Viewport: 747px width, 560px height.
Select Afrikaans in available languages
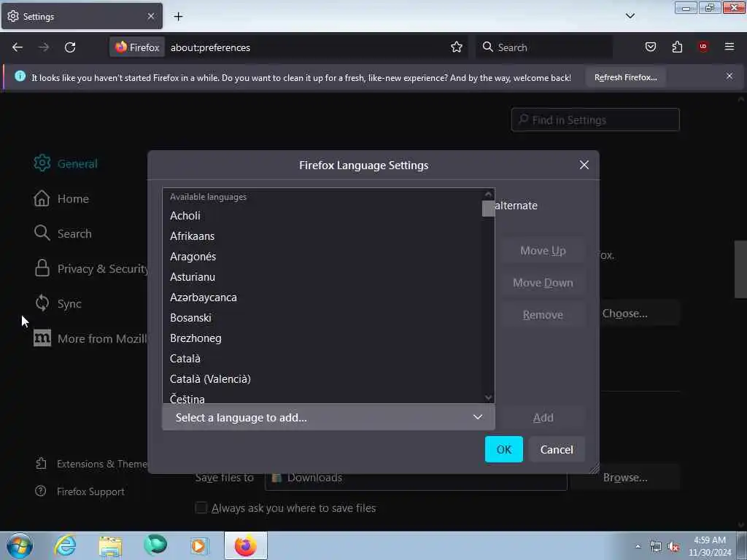(x=322, y=236)
